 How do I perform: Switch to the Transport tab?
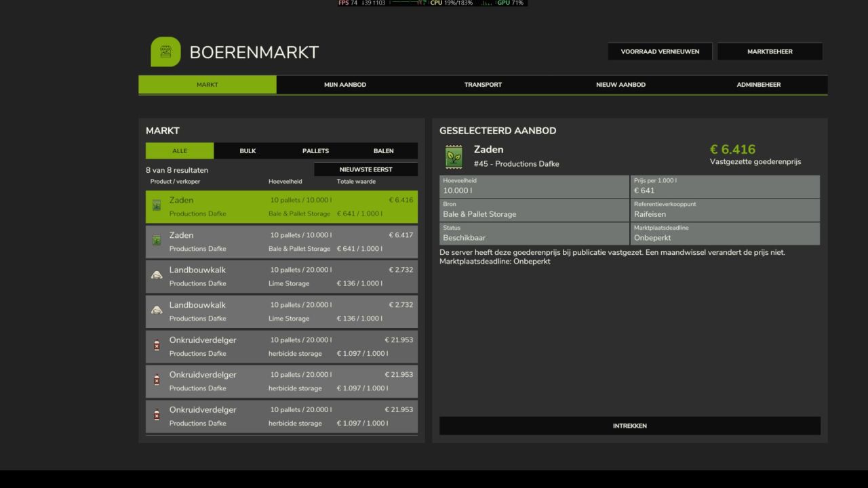483,85
